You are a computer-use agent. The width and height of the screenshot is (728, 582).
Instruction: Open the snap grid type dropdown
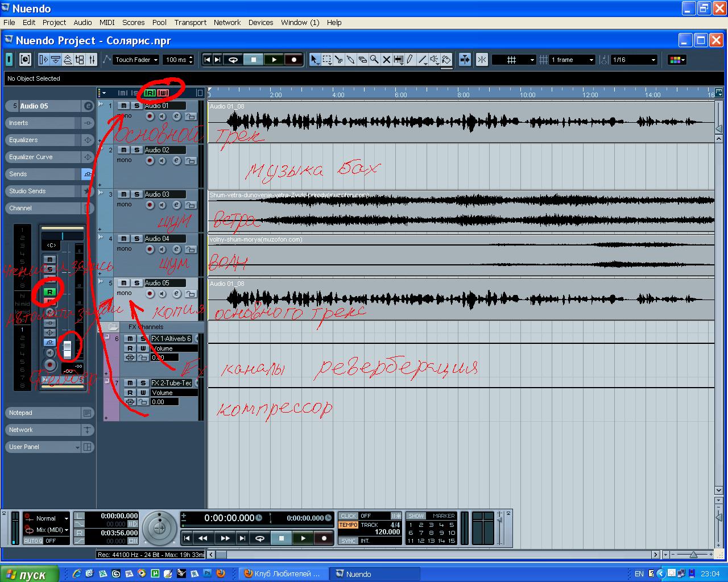[x=514, y=60]
